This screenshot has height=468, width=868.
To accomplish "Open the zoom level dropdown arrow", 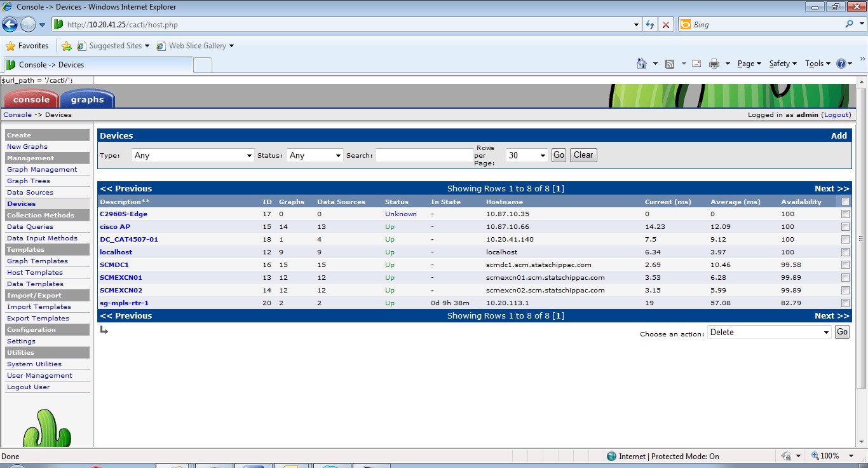I will [852, 456].
